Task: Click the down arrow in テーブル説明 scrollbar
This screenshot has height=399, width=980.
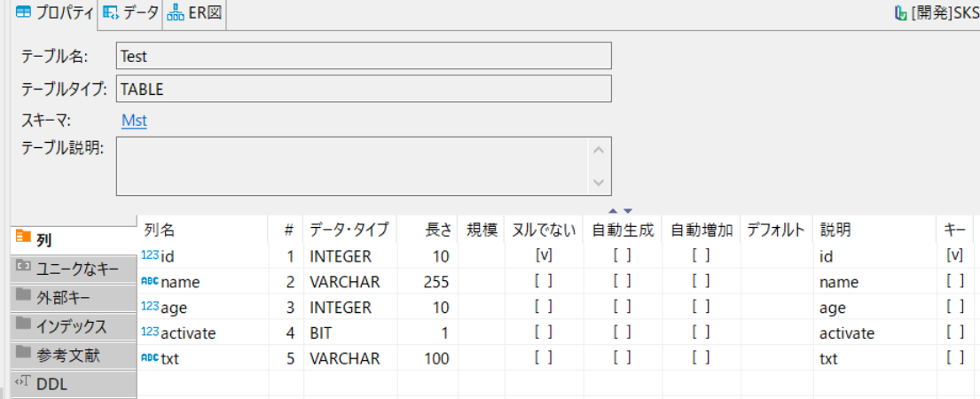Action: (x=598, y=183)
